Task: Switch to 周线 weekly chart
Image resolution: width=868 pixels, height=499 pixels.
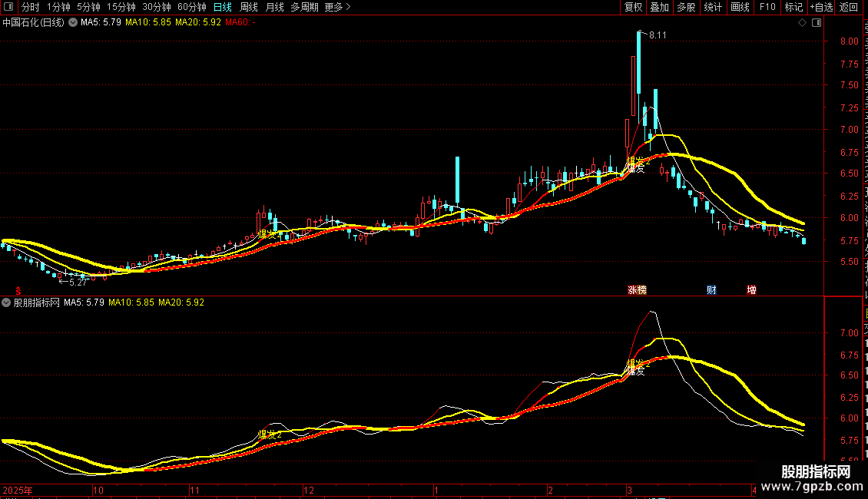Action: [x=249, y=7]
